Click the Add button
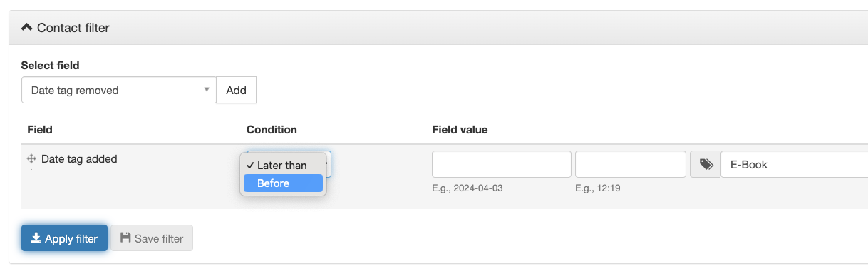This screenshot has width=868, height=274. click(x=236, y=91)
